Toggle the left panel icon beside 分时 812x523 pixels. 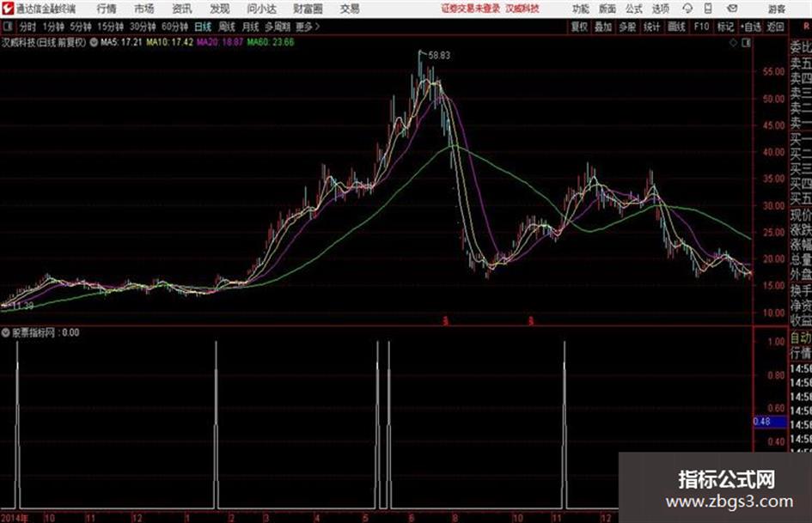(7, 27)
